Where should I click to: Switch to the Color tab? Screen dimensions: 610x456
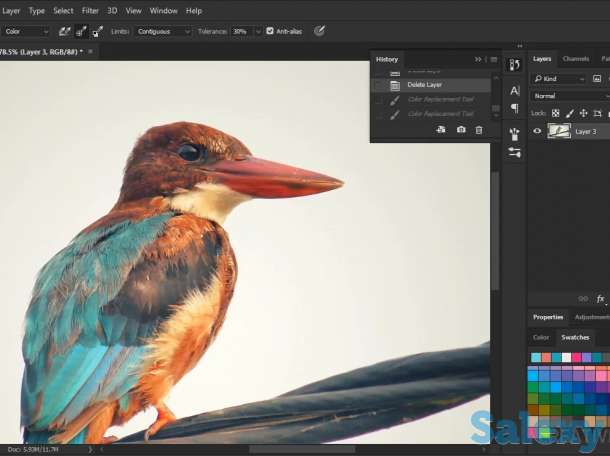[x=541, y=337]
